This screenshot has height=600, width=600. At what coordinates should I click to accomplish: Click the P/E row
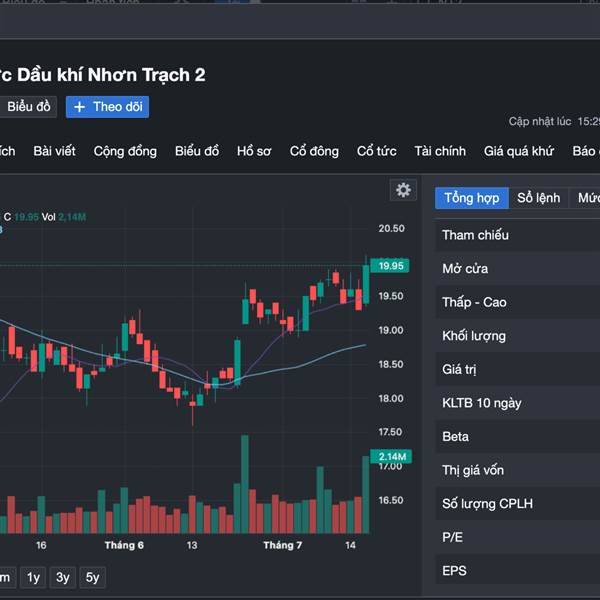coord(518,537)
